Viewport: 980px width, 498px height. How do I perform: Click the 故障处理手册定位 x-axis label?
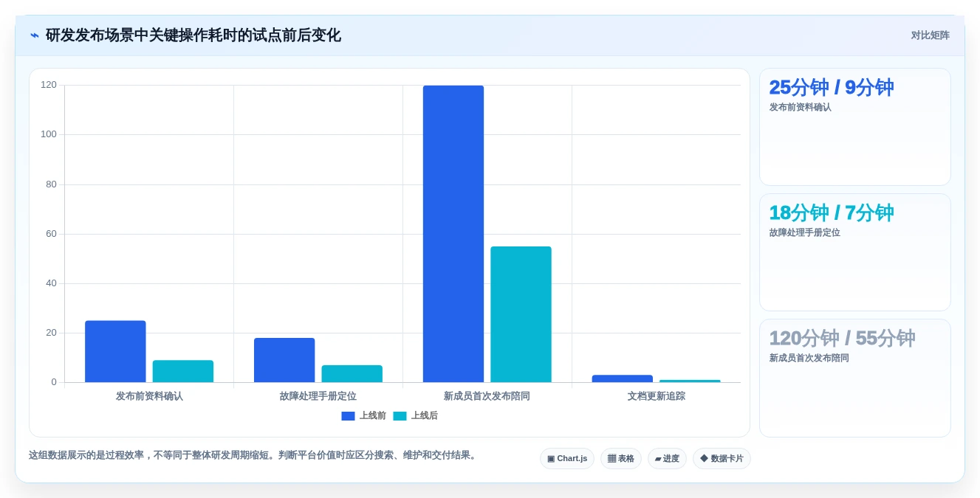click(x=318, y=396)
